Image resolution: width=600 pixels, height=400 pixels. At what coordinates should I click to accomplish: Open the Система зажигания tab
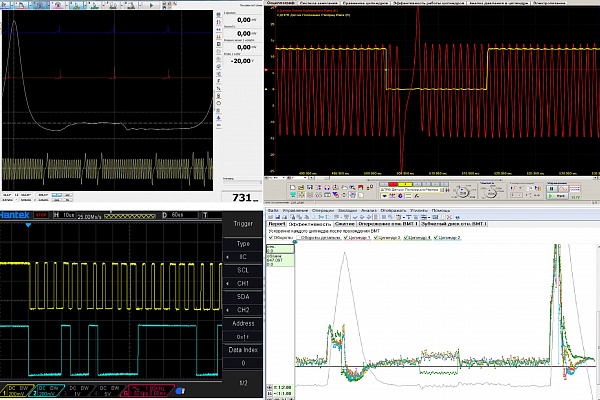pyautogui.click(x=318, y=3)
